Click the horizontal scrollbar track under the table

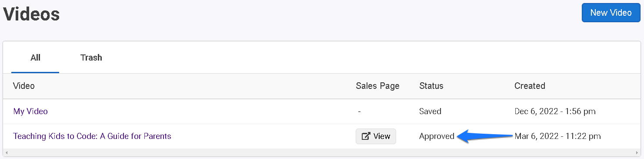click(322, 152)
